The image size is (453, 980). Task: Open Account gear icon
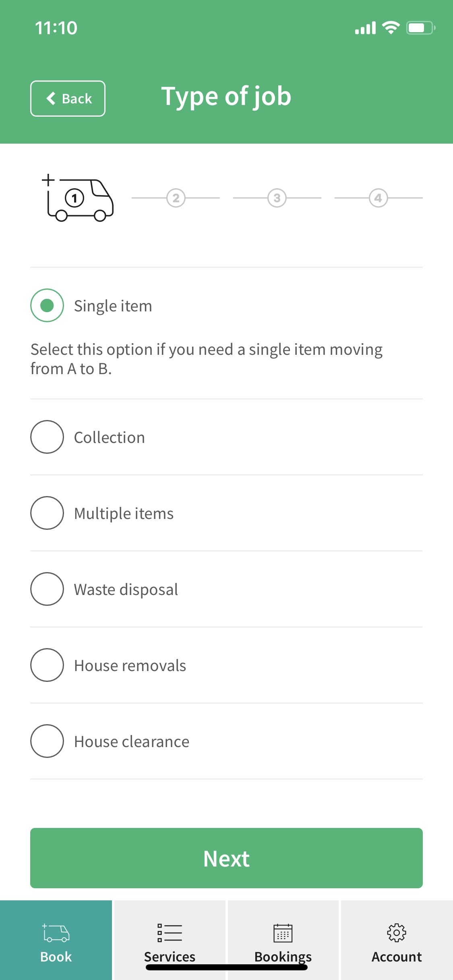coord(397,933)
